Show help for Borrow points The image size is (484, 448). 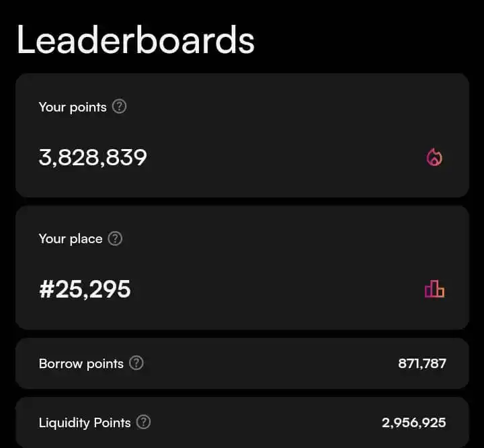[x=136, y=363]
